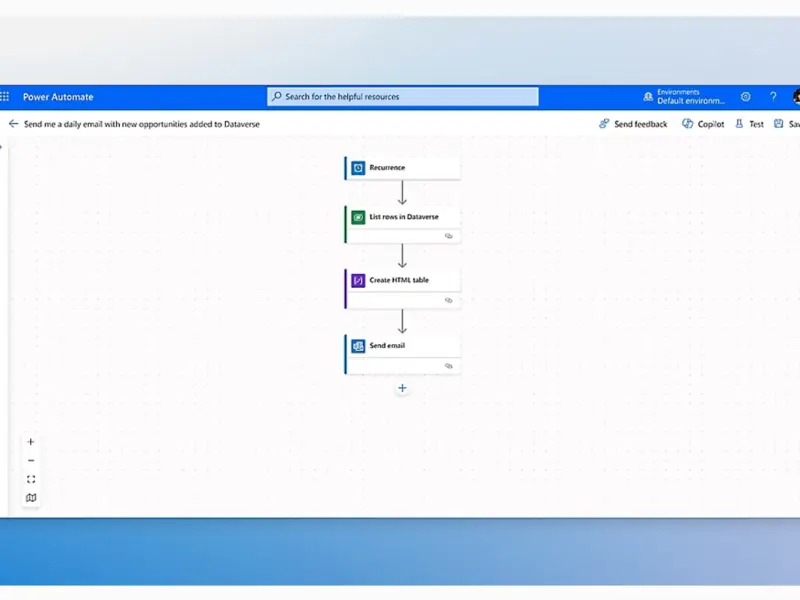
Task: Open the app launcher waffle menu
Action: tap(5, 97)
